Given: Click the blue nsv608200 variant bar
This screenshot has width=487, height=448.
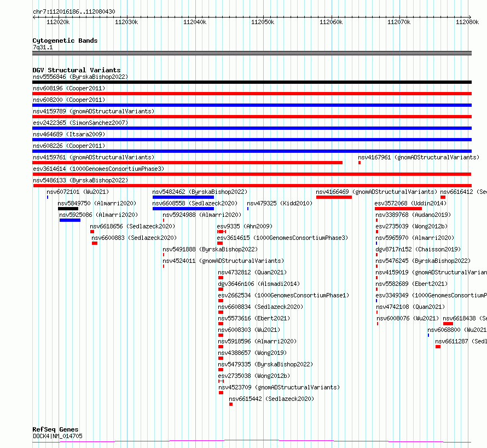Looking at the screenshot, I should coord(252,105).
